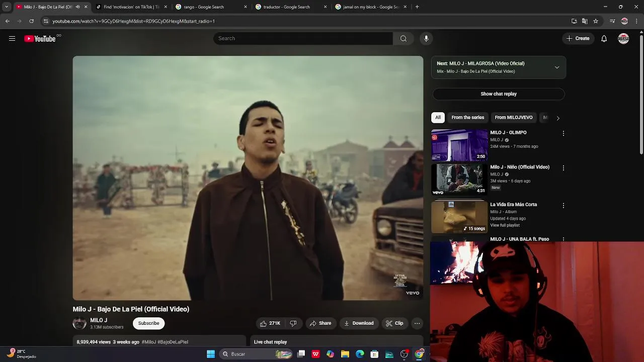Open the MILO J - OLIMPO video thumbnail
Viewport: 644px width, 362px height.
(459, 145)
